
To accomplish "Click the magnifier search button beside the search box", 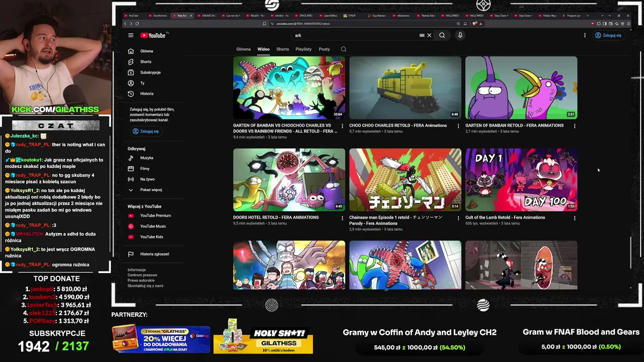I will tap(442, 35).
